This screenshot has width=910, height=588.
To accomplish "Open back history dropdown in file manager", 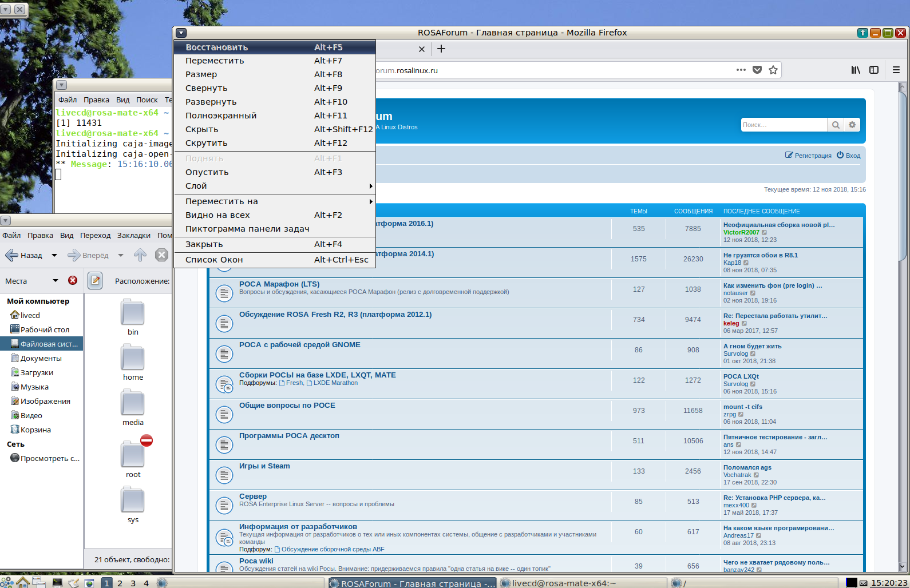I will coord(54,256).
